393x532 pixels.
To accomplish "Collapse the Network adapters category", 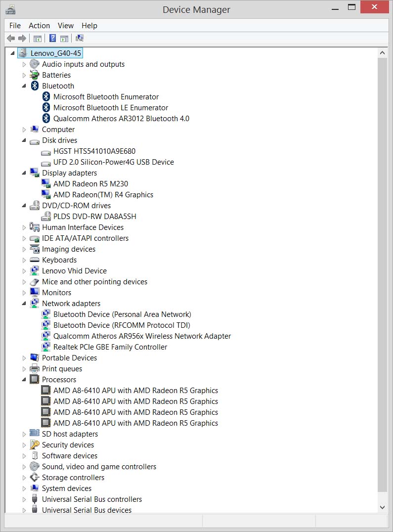I will (x=24, y=304).
